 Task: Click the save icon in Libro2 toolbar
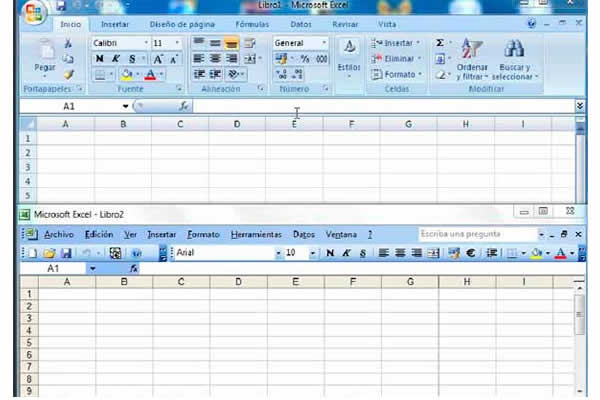pyautogui.click(x=66, y=254)
